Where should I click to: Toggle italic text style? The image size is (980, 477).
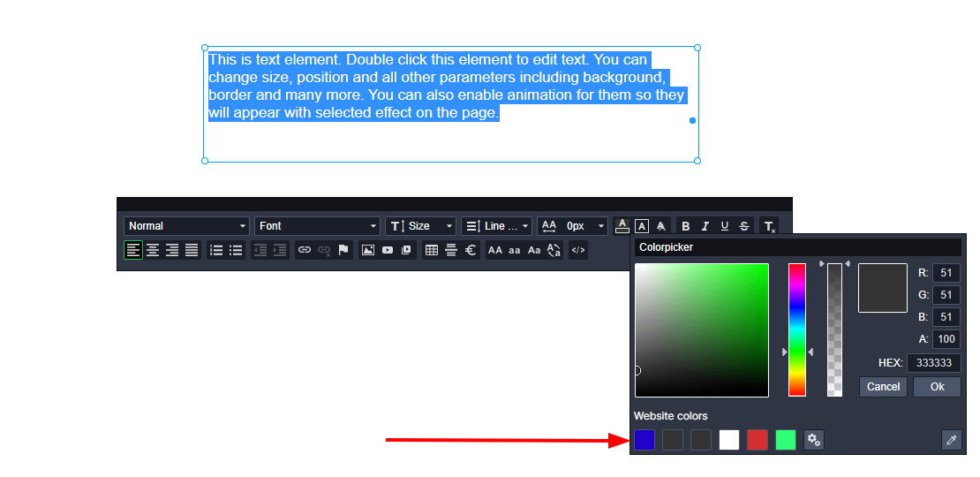(x=705, y=226)
